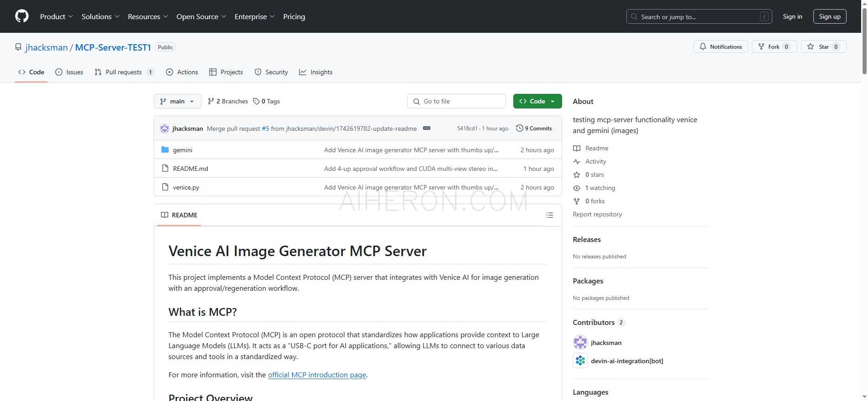This screenshot has height=401, width=868.
Task: Open jhacksman owner link in breadcrumb
Action: [x=46, y=47]
